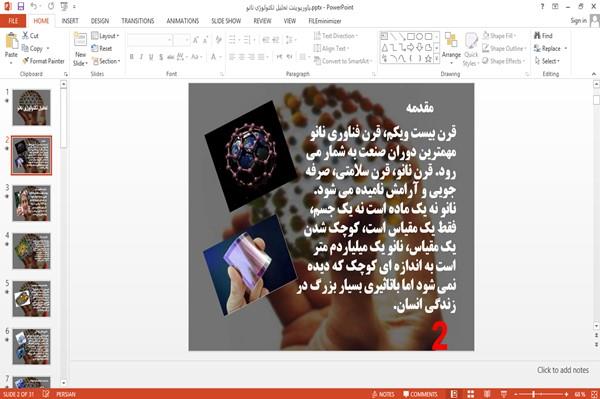Click the New Slide icon
This screenshot has width=600, height=399.
coord(80,40)
